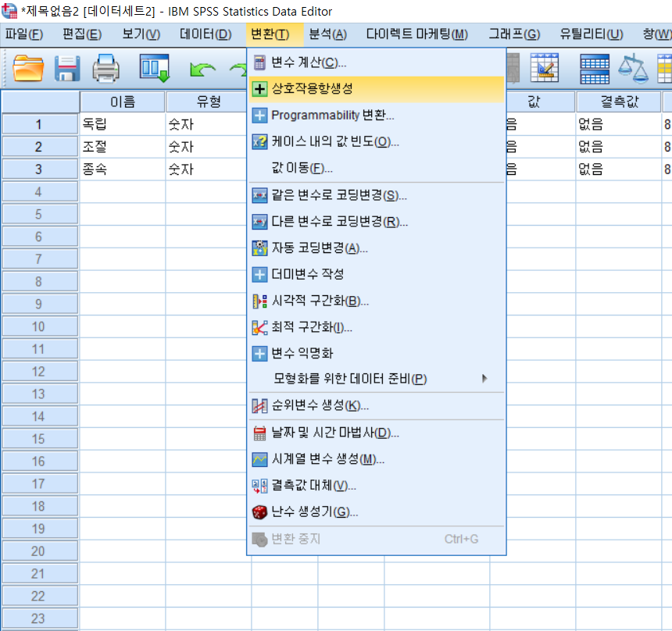Screen dimensions: 672x631
Task: Select row header number 2
Action: (x=39, y=147)
